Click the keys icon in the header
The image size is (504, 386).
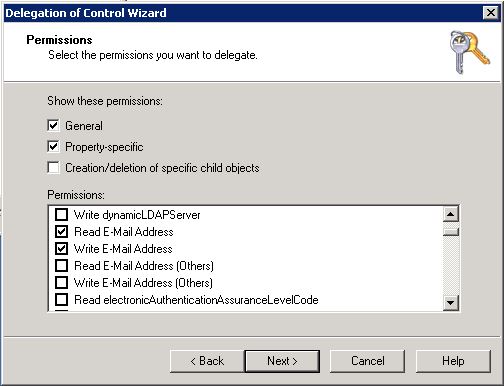(469, 52)
